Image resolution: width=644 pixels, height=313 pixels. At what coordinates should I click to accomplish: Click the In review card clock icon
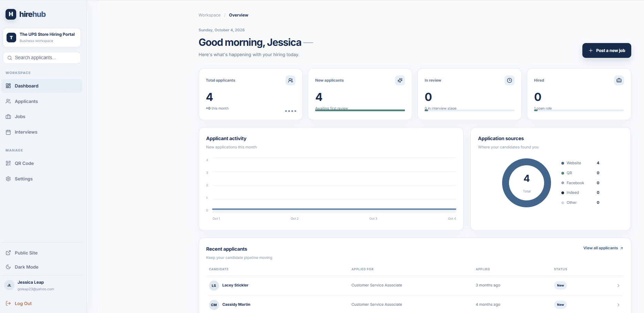click(509, 80)
